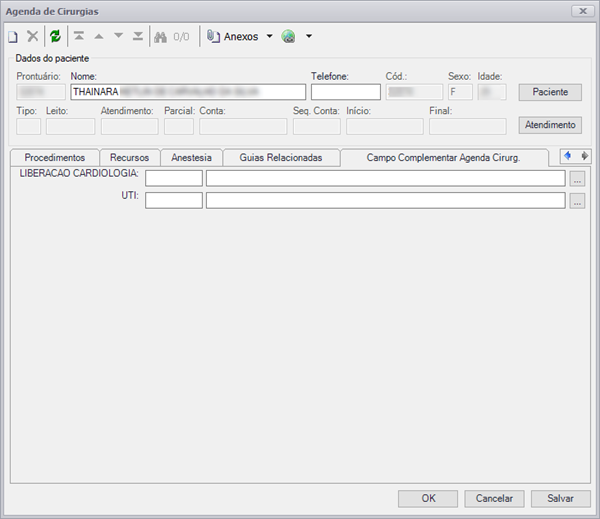Click the 0/0 search counter text
The width and height of the screenshot is (600, 519).
pos(181,37)
